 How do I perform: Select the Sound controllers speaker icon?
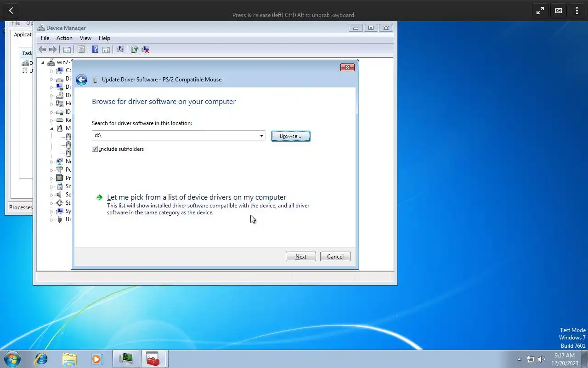(x=59, y=195)
